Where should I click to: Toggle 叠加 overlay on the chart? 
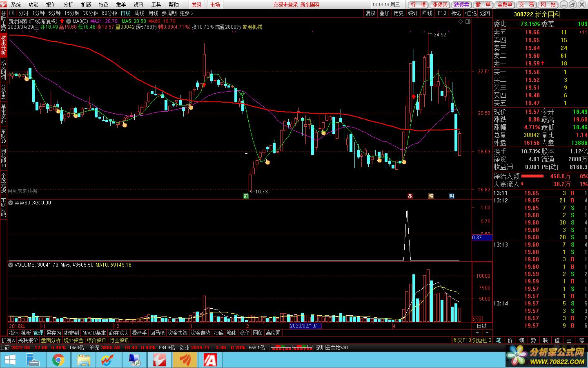(x=384, y=13)
